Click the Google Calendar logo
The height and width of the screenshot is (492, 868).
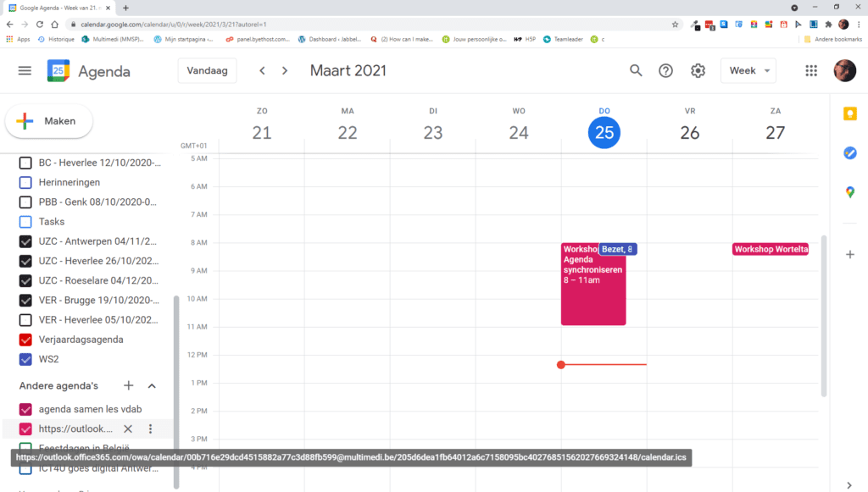pos(58,71)
